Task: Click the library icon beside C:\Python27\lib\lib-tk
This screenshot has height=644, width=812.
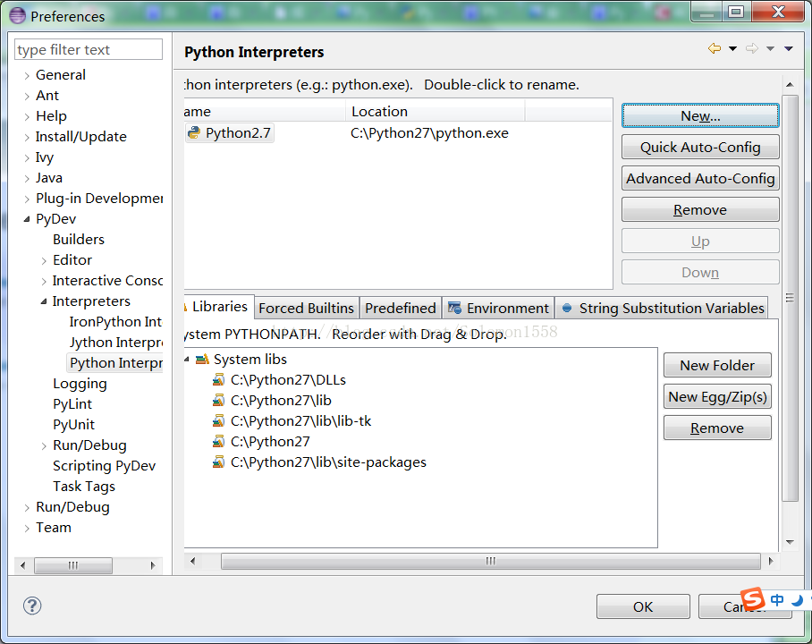Action: tap(218, 420)
